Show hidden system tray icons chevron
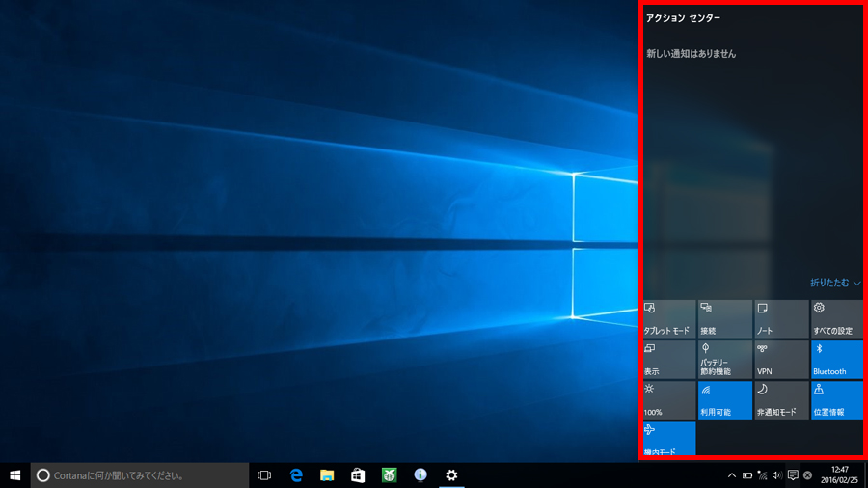The image size is (868, 488). click(731, 475)
